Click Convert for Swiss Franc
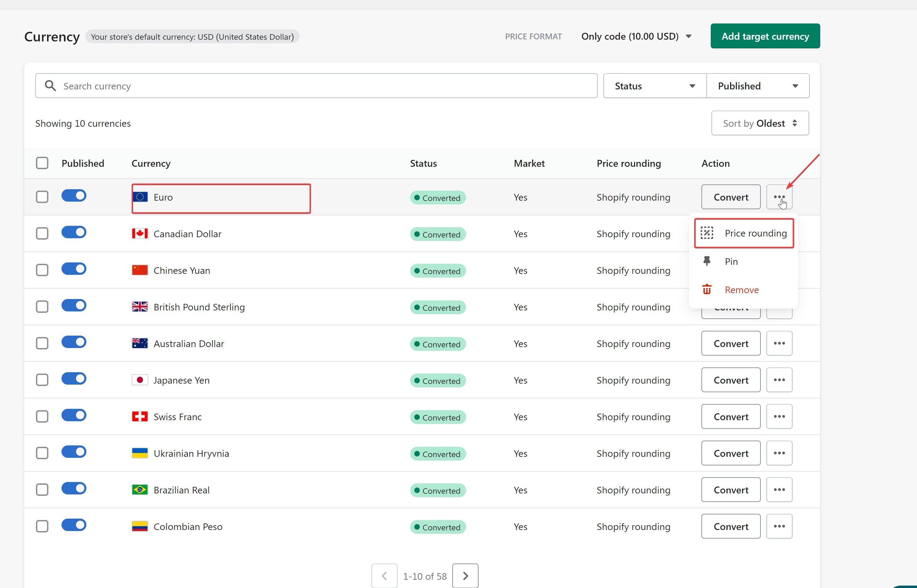Image resolution: width=917 pixels, height=588 pixels. [731, 416]
